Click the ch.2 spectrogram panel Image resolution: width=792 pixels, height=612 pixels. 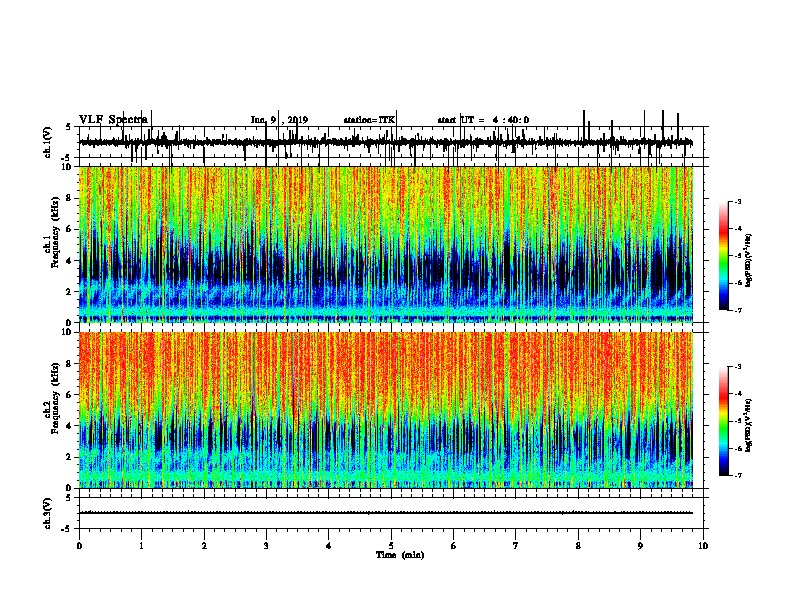click(x=386, y=410)
